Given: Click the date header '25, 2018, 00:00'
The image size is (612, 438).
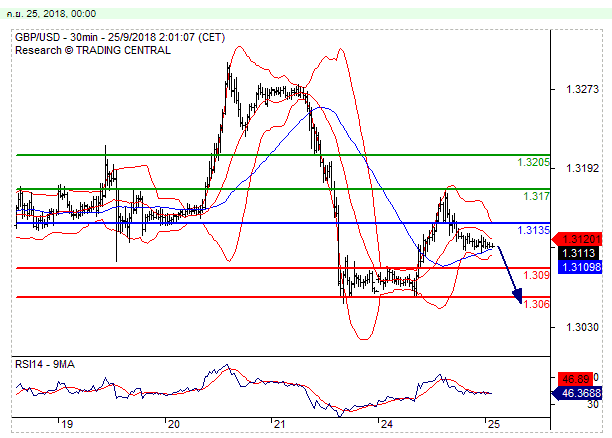Looking at the screenshot, I should 61,14.
